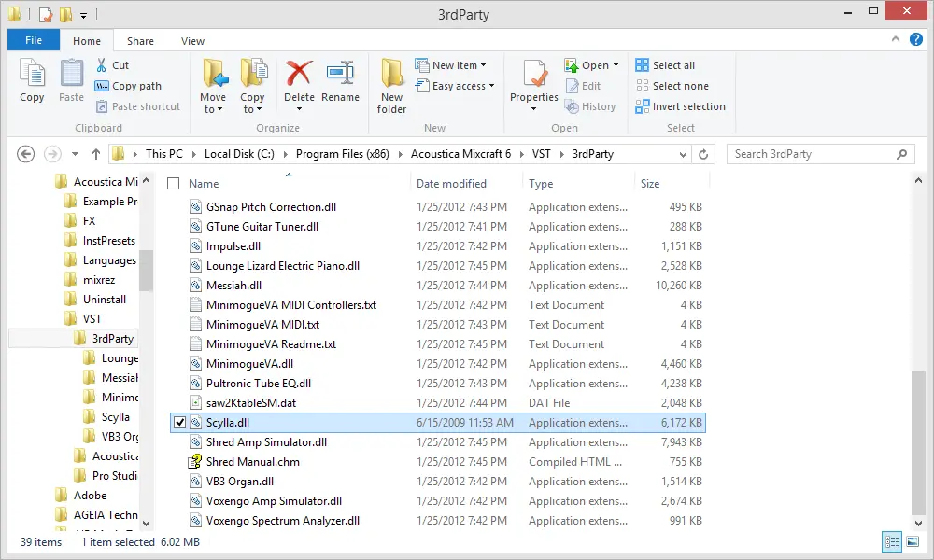The height and width of the screenshot is (560, 934).
Task: Open recent locations dropdown arrow
Action: [x=75, y=154]
